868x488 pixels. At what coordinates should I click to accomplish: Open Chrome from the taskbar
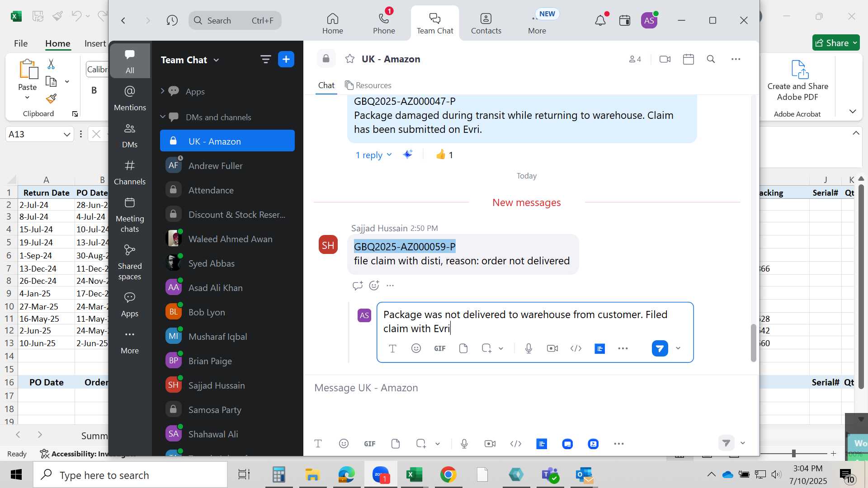pyautogui.click(x=448, y=475)
